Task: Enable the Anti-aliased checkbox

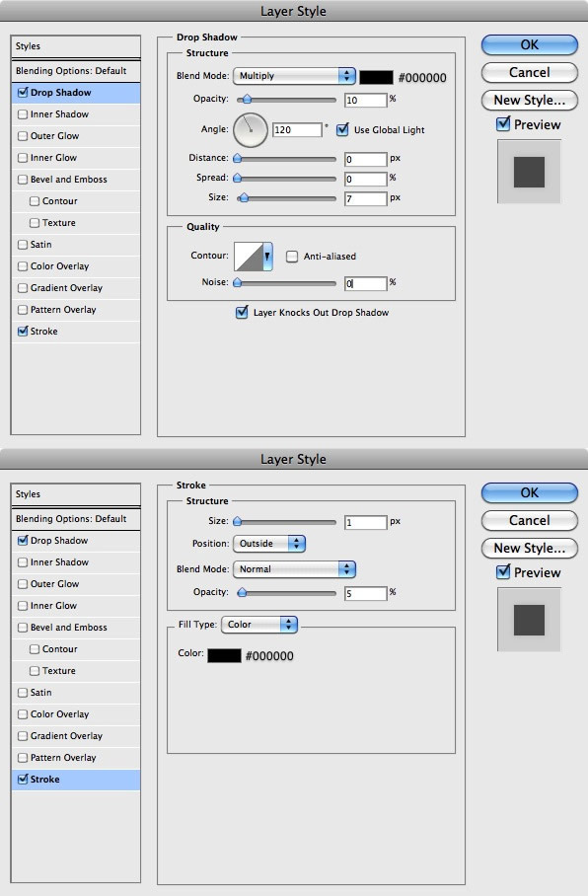Action: pyautogui.click(x=291, y=257)
